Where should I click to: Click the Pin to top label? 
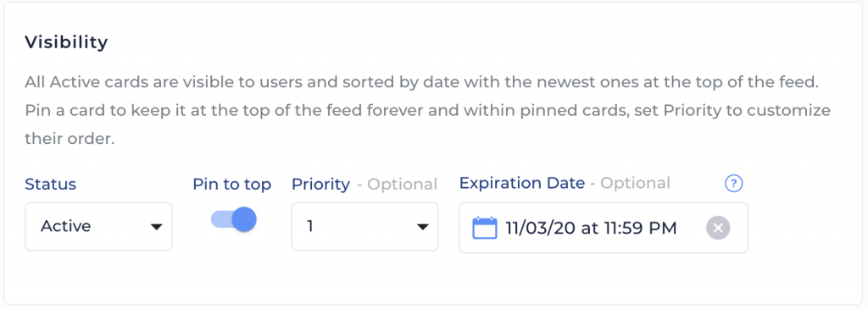click(232, 185)
